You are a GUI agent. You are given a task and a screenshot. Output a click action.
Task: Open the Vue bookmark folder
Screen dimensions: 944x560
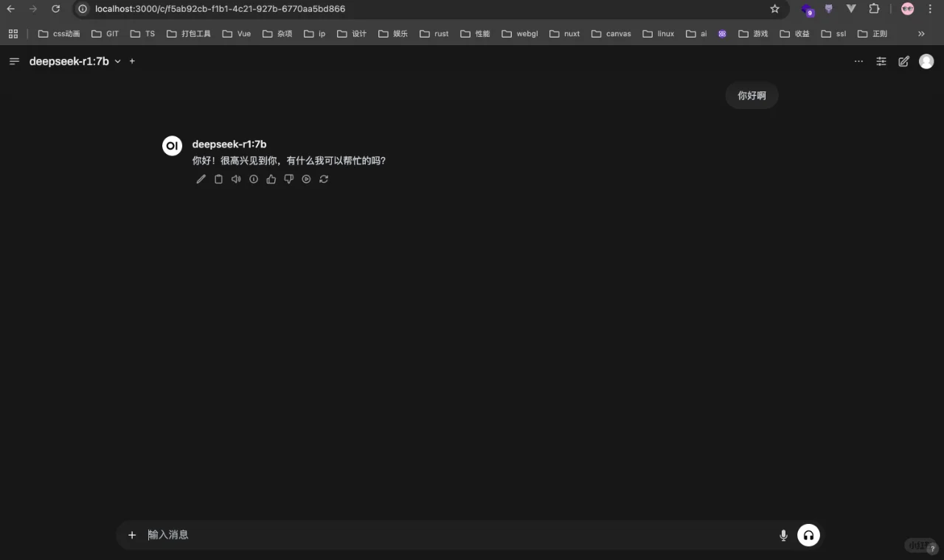(237, 34)
